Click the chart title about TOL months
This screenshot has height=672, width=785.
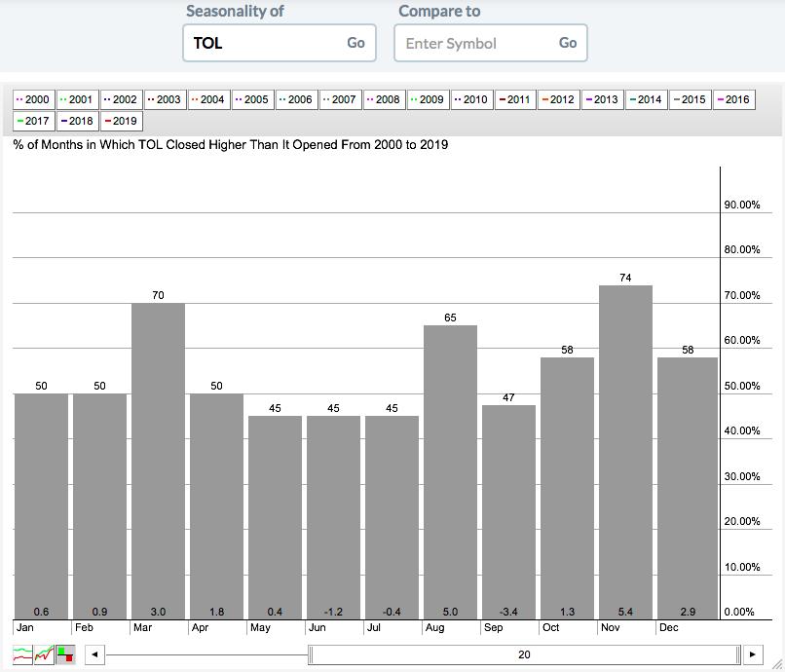(x=231, y=145)
